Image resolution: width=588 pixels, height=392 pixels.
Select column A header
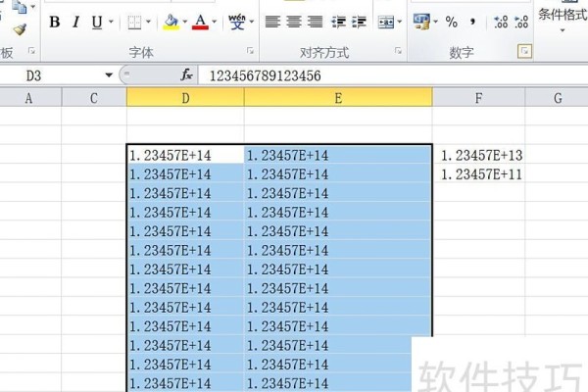(29, 98)
